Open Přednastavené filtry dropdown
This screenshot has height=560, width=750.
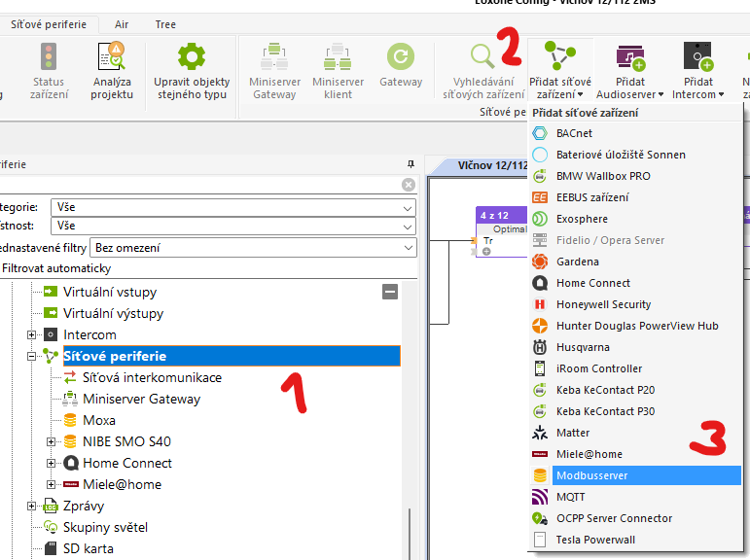pos(253,248)
